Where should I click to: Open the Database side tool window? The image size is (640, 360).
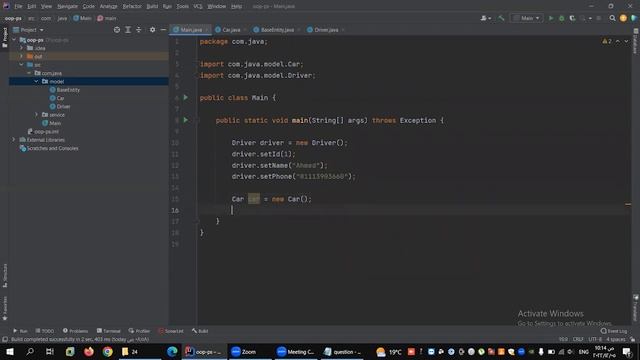[636, 41]
